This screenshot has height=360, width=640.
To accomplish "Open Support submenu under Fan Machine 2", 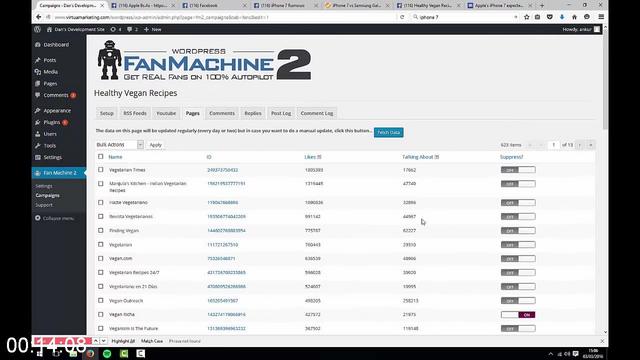I will click(x=44, y=205).
